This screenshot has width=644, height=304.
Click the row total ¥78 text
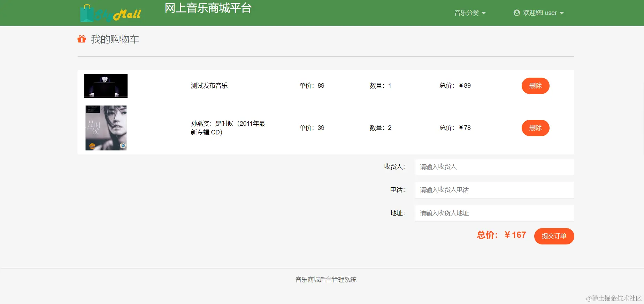(x=455, y=128)
